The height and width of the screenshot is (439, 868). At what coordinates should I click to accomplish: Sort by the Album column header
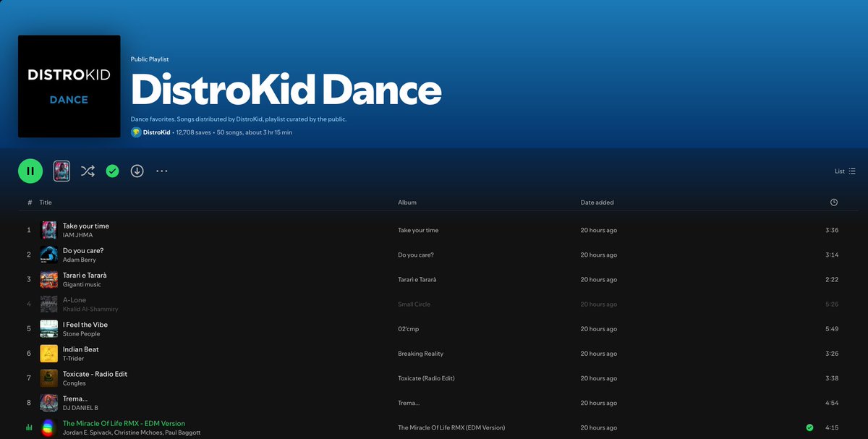(407, 203)
